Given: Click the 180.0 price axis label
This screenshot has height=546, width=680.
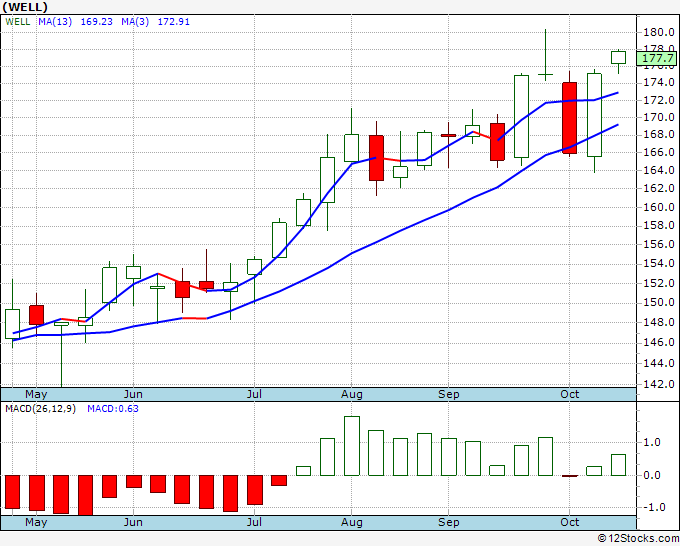Looking at the screenshot, I should 659,32.
